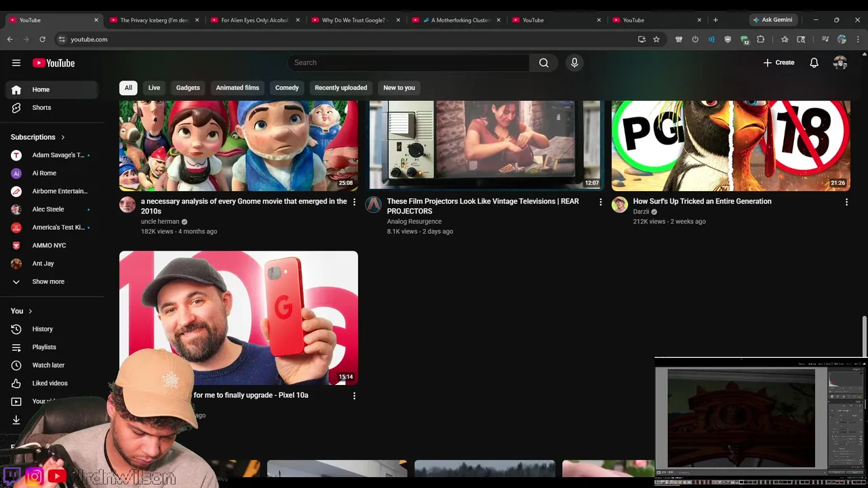This screenshot has height=488, width=868.
Task: Open the Surf's Up video thumbnail
Action: pos(731,146)
